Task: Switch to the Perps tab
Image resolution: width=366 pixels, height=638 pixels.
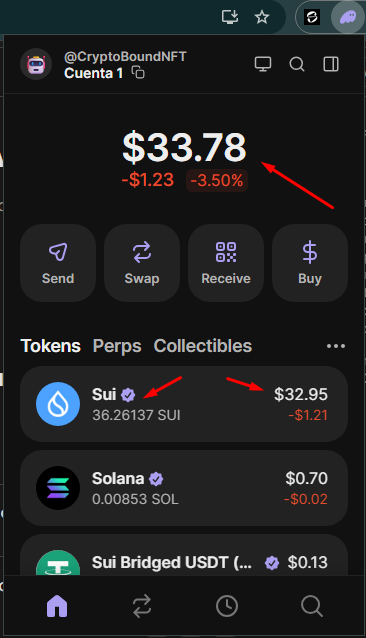Action: pyautogui.click(x=117, y=346)
